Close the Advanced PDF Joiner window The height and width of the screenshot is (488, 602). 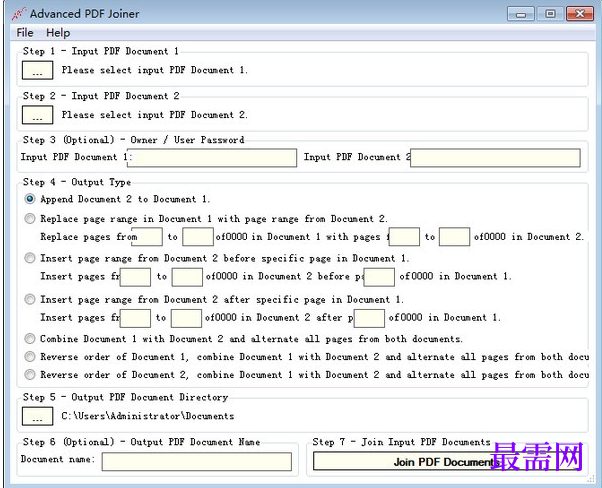tap(580, 14)
